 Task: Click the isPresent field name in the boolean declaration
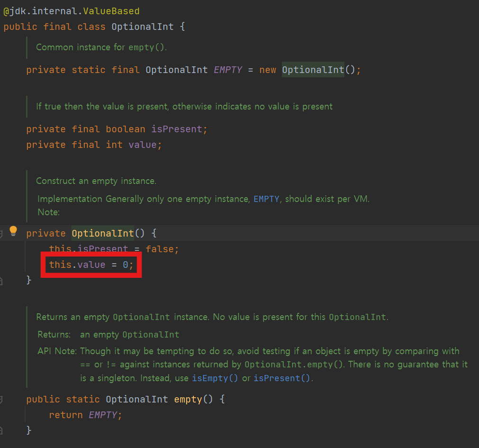(x=177, y=129)
